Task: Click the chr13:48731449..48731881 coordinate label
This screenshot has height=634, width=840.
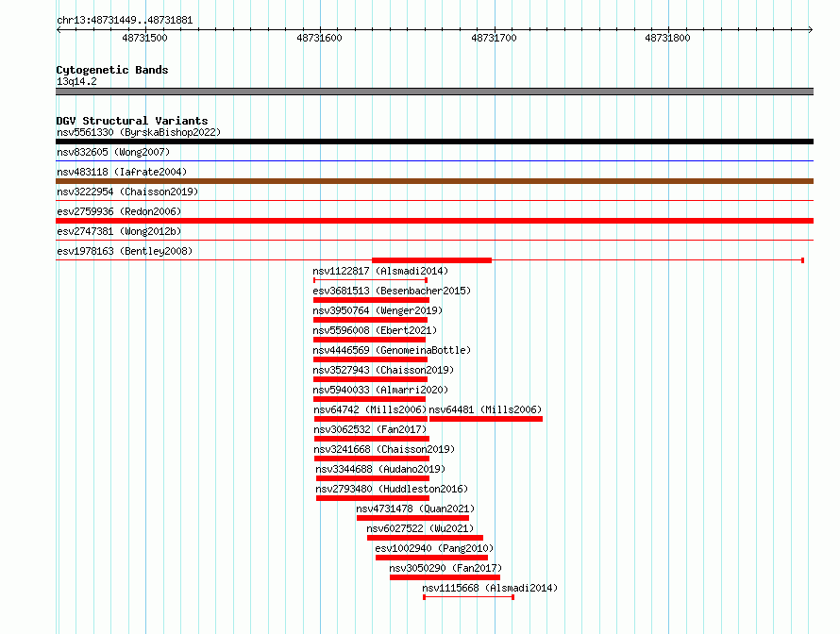Action: point(125,21)
